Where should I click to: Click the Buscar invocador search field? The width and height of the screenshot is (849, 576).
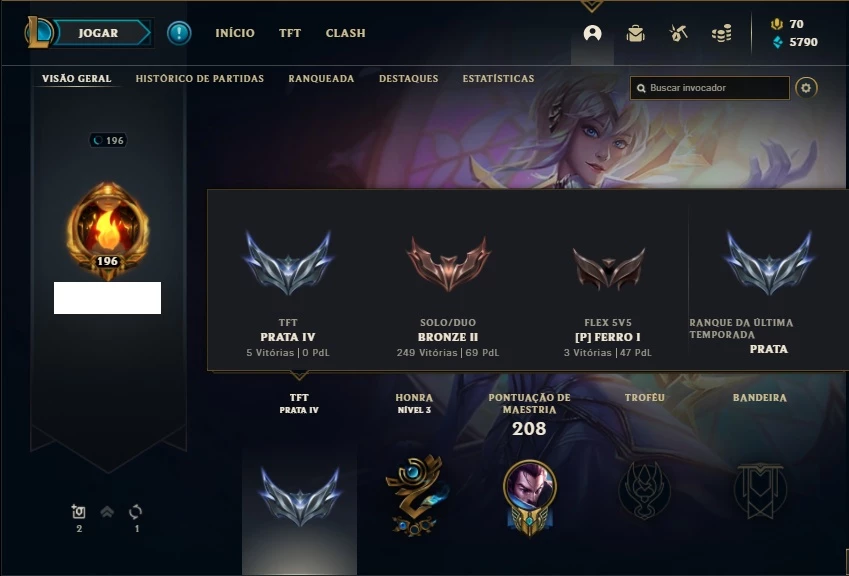click(709, 88)
